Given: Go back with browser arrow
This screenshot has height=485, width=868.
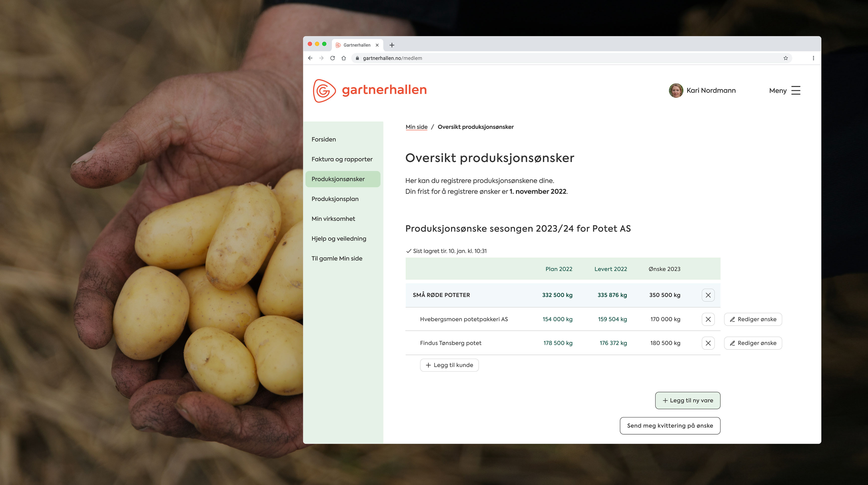Looking at the screenshot, I should [310, 58].
